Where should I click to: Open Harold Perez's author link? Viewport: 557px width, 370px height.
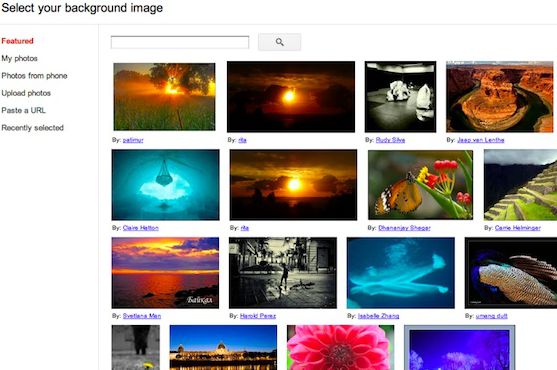pyautogui.click(x=258, y=316)
